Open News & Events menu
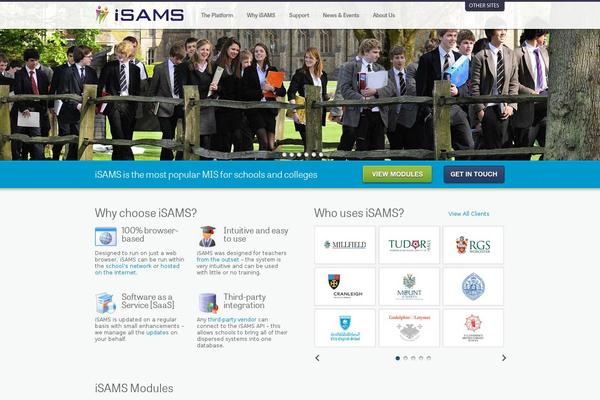This screenshot has height=400, width=600. coord(341,15)
